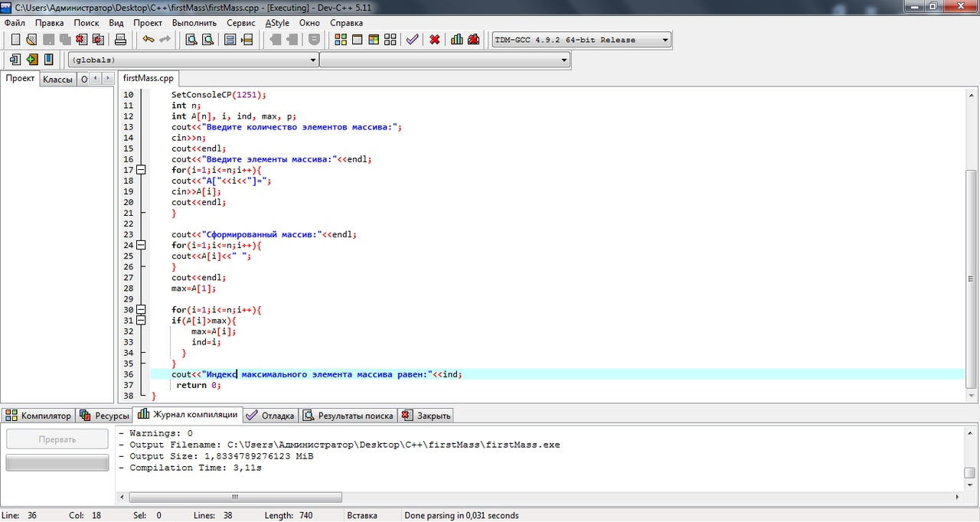The image size is (980, 522).
Task: Click the Toggle Bookmarks icon with green plus
Action: 31,60
